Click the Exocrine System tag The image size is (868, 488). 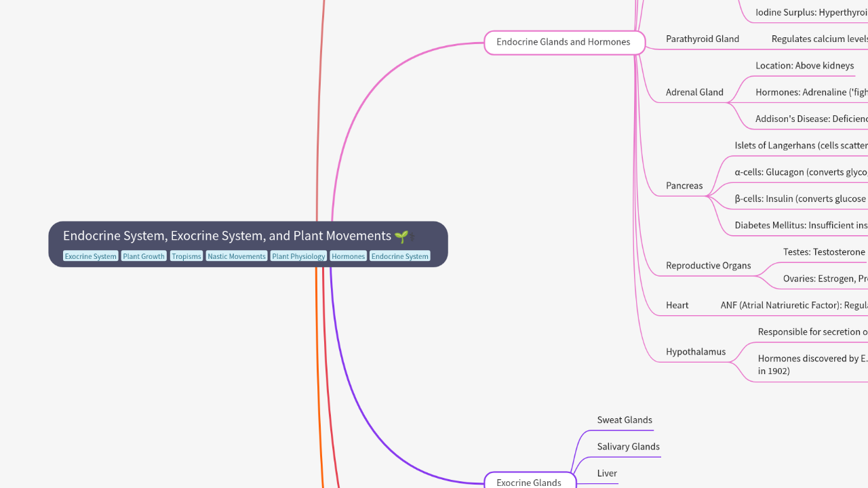pyautogui.click(x=91, y=256)
